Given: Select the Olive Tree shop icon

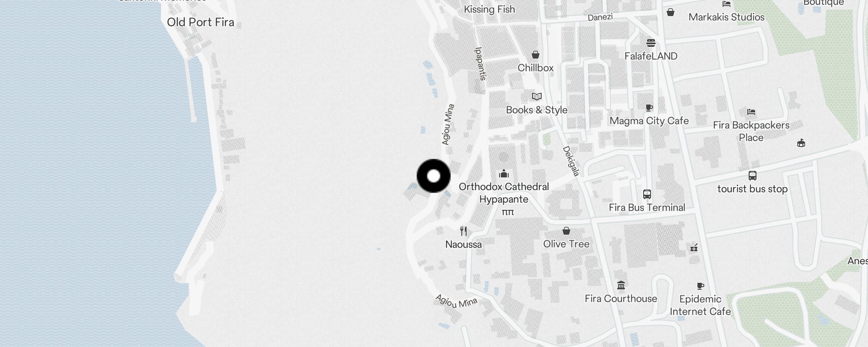Looking at the screenshot, I should click(x=566, y=230).
